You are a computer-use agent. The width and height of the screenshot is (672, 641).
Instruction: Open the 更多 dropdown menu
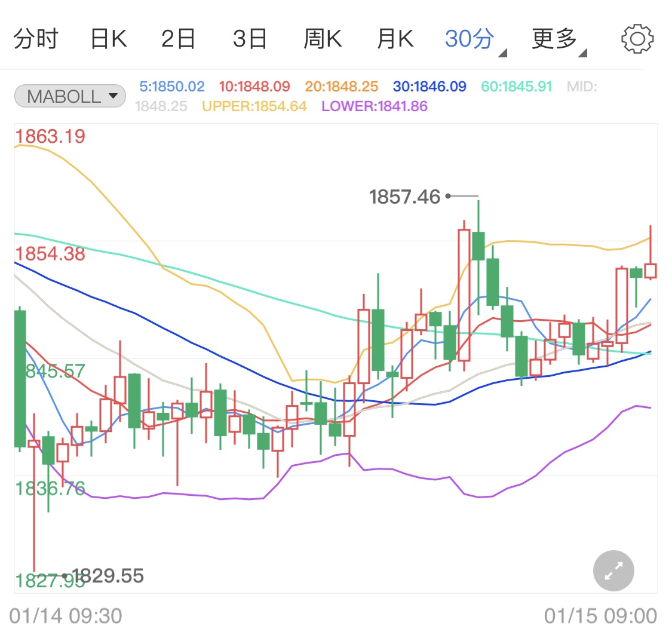pos(559,40)
